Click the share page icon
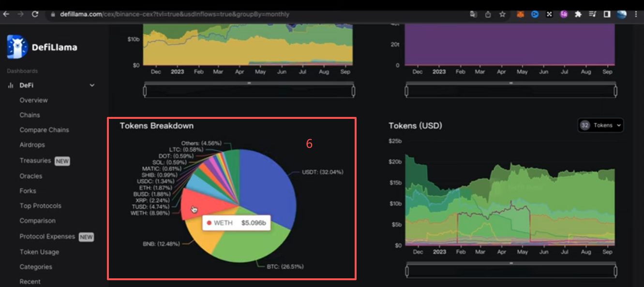The height and width of the screenshot is (287, 644). point(488,14)
